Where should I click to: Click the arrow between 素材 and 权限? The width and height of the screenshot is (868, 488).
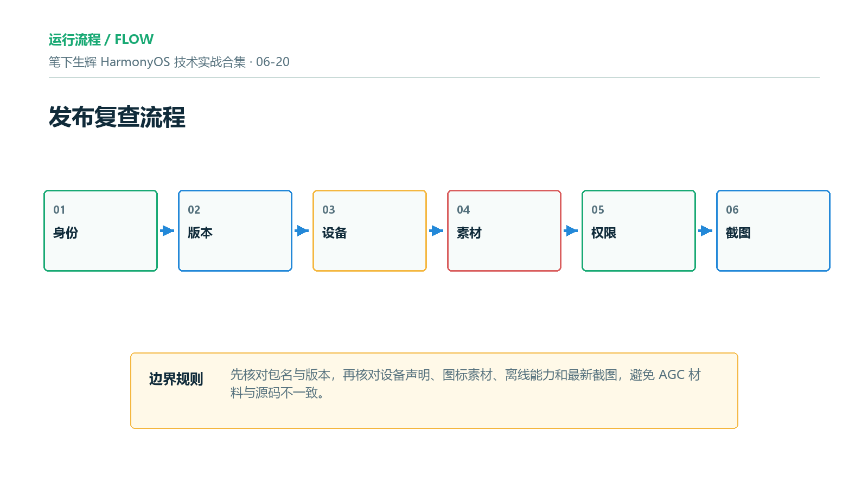(x=571, y=231)
